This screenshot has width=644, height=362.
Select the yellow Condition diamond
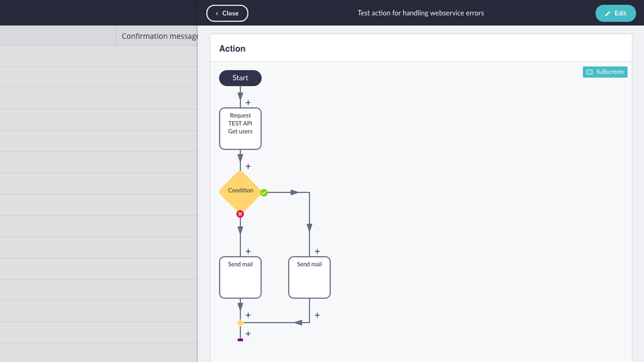(x=240, y=191)
